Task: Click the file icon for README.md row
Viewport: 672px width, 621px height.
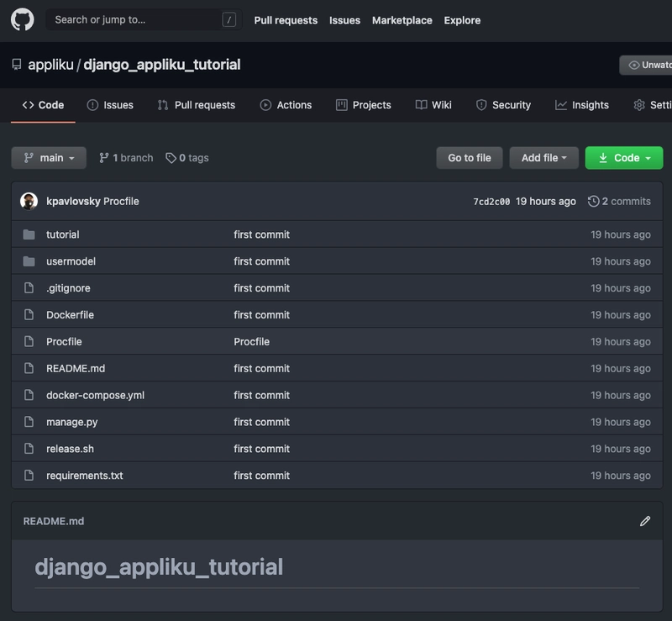Action: (29, 368)
